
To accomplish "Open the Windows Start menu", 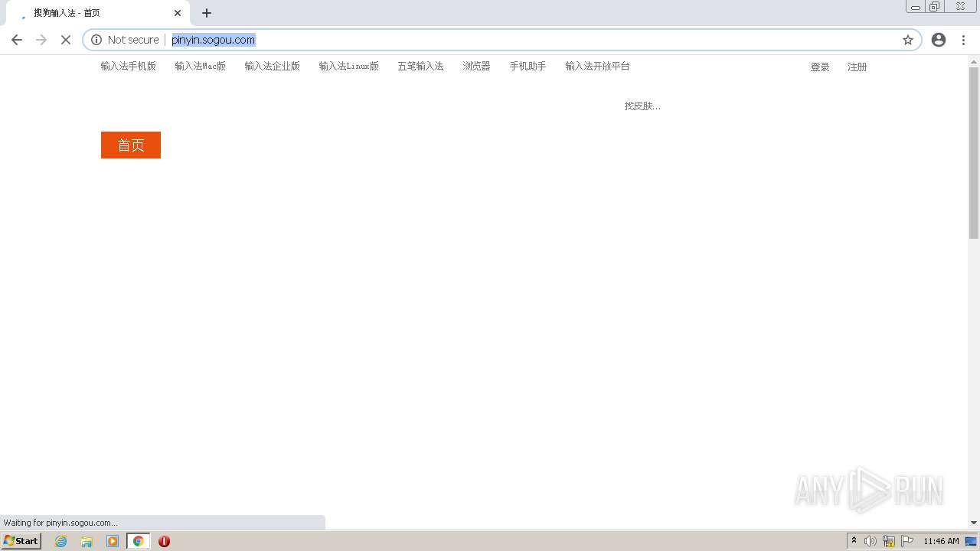I will point(21,541).
